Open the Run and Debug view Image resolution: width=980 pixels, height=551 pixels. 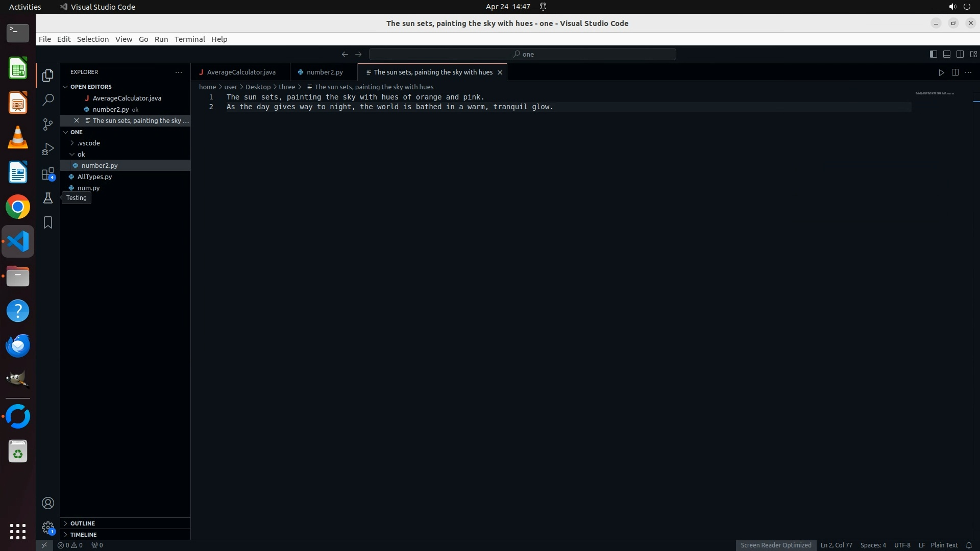pos(48,149)
